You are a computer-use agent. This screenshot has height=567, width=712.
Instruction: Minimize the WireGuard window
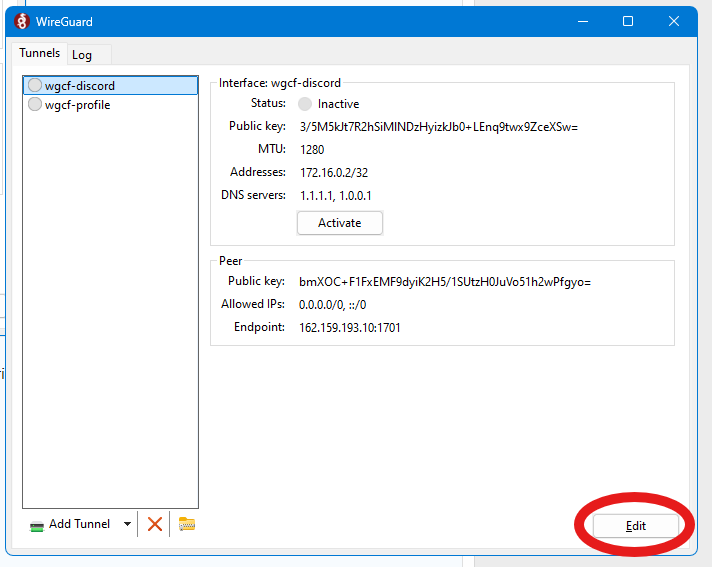tap(583, 21)
